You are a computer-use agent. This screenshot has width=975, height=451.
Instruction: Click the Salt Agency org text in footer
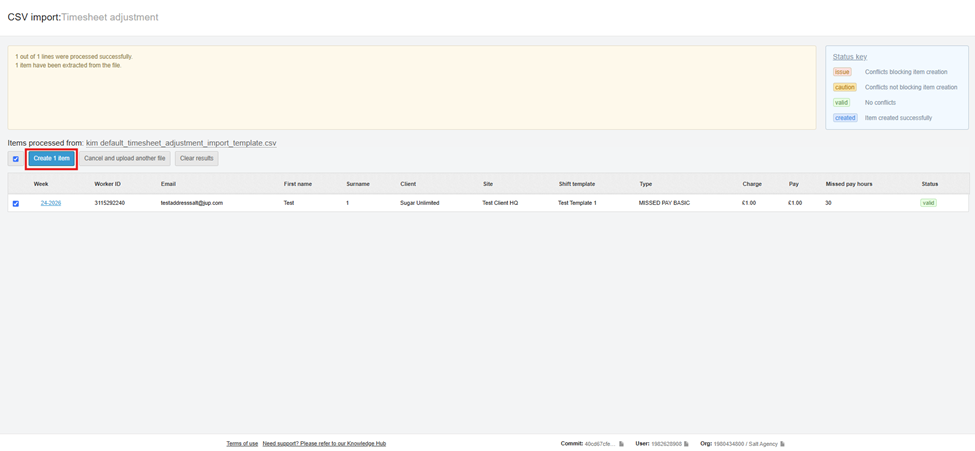click(x=763, y=444)
